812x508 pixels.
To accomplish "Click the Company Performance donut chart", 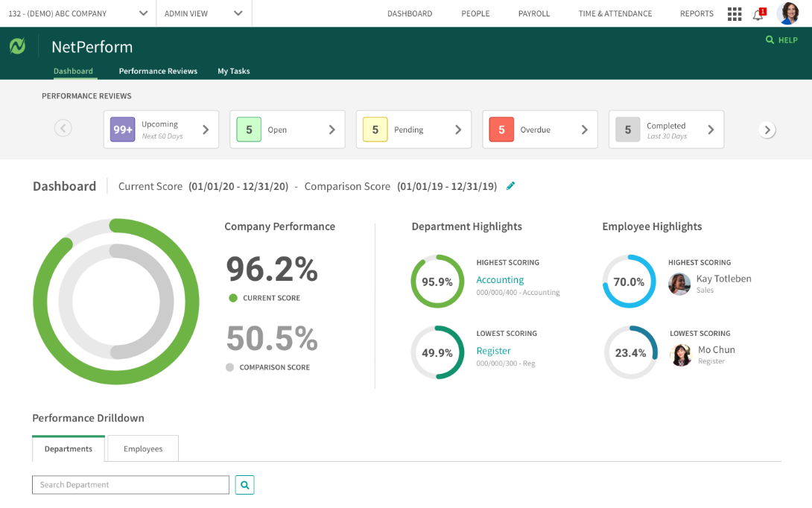I will (x=116, y=302).
